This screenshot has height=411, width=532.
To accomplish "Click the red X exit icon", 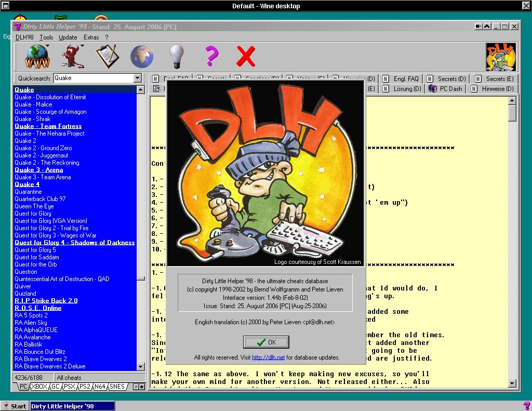I will (x=245, y=56).
